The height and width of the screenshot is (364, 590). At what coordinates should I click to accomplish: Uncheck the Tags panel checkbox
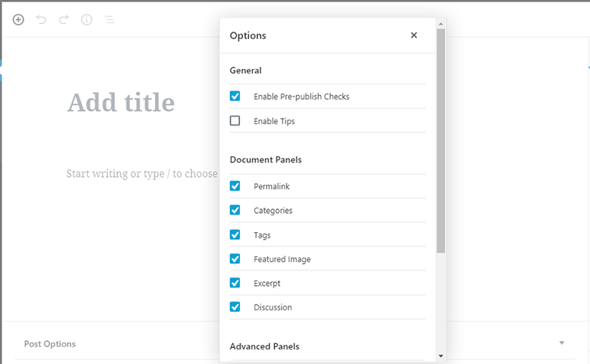[x=235, y=234]
